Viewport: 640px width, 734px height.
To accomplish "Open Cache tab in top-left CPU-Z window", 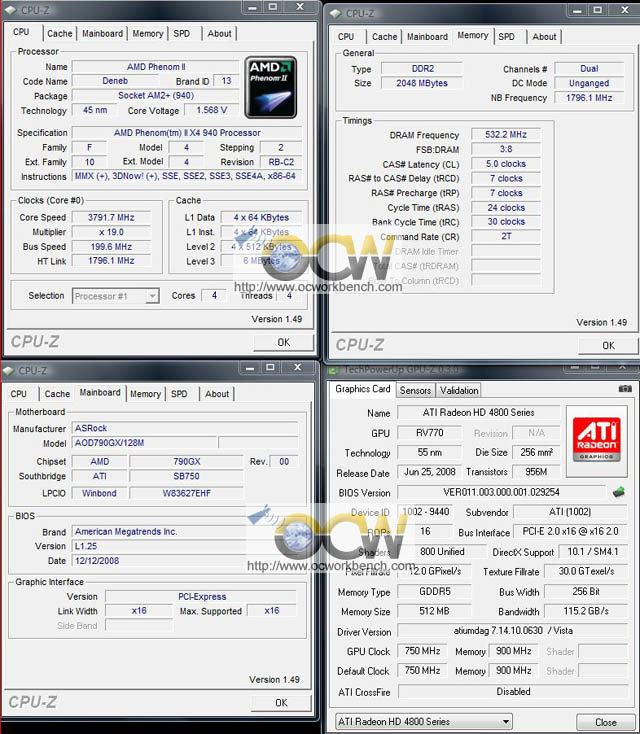I will tap(60, 34).
